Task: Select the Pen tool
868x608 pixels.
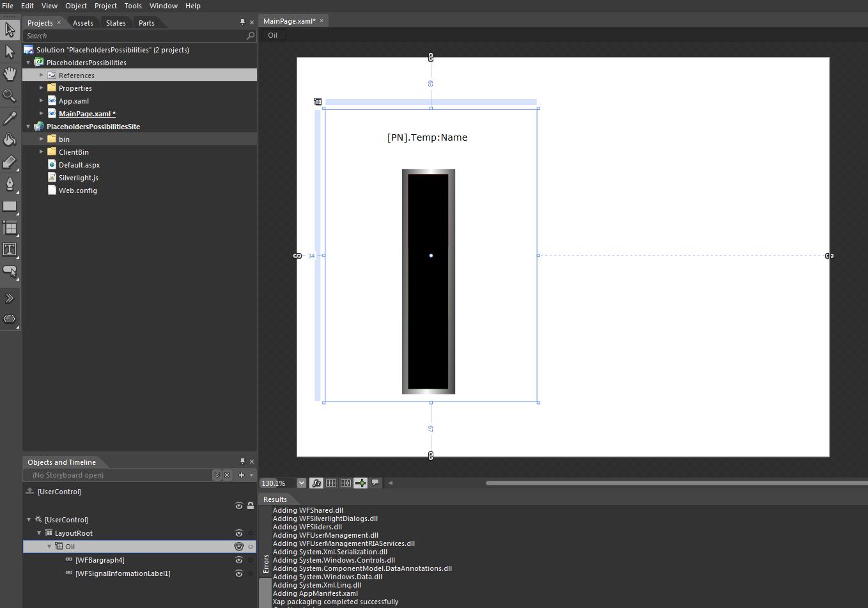Action: point(10,184)
